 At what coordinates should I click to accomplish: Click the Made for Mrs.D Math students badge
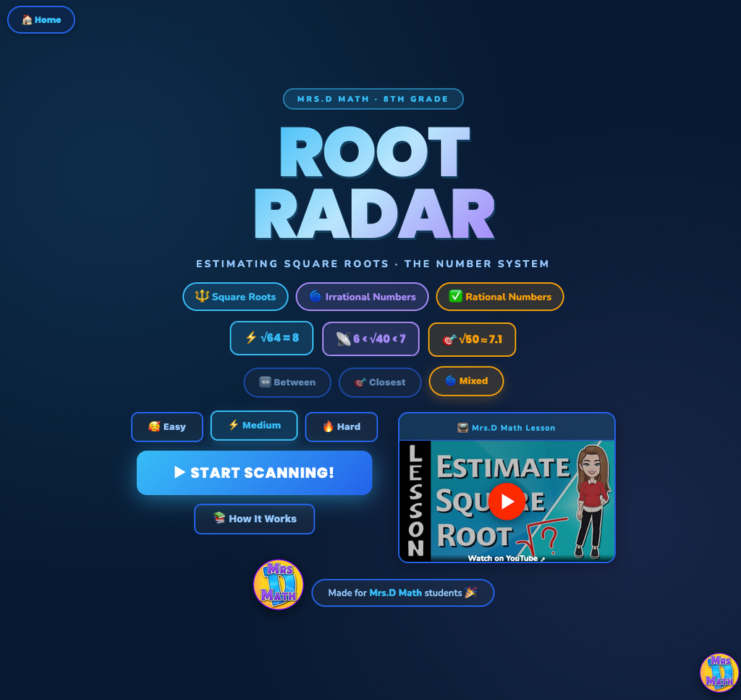pos(403,593)
